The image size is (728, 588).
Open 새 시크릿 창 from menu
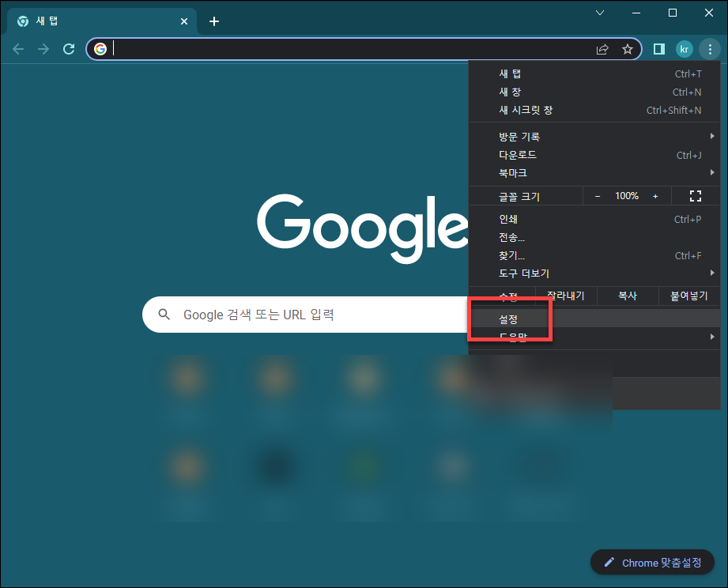[x=594, y=110]
